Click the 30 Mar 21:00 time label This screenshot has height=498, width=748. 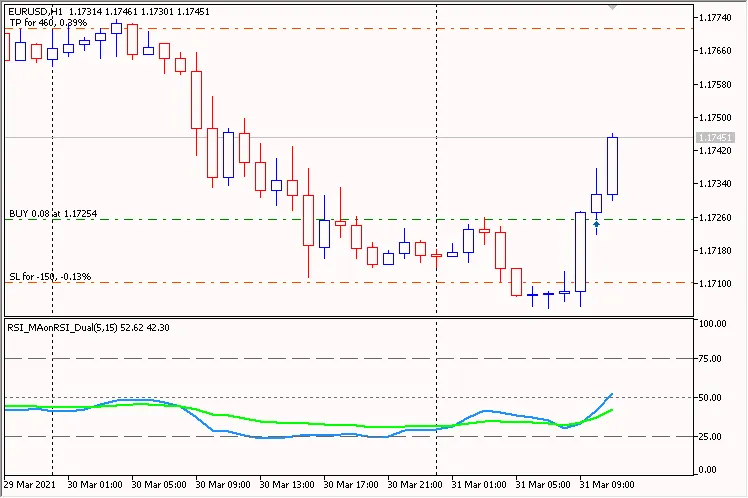pyautogui.click(x=415, y=485)
